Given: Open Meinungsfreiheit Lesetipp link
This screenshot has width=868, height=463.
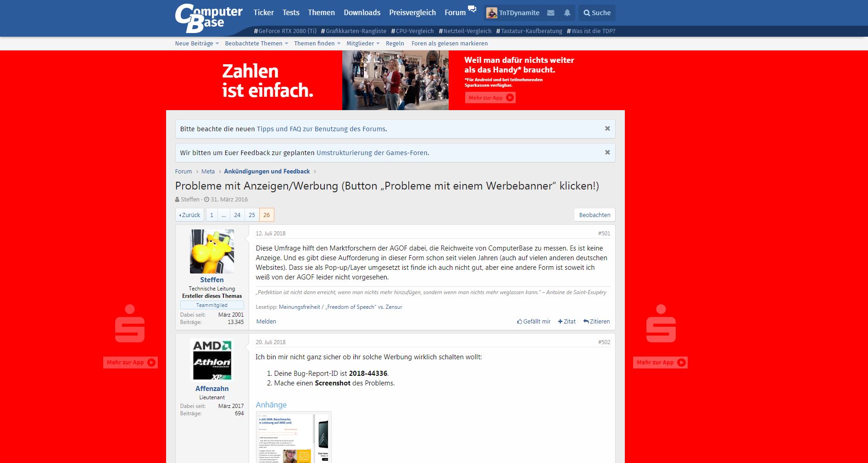Looking at the screenshot, I should pyautogui.click(x=340, y=307).
